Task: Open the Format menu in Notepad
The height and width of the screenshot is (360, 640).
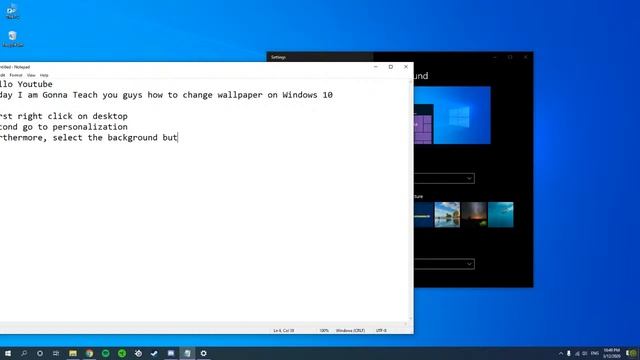Action: (16, 75)
